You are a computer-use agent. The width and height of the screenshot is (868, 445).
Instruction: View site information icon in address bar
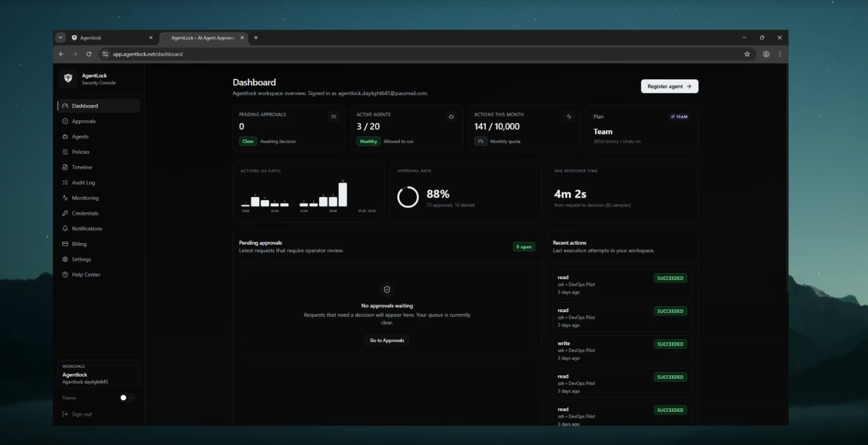click(x=105, y=54)
